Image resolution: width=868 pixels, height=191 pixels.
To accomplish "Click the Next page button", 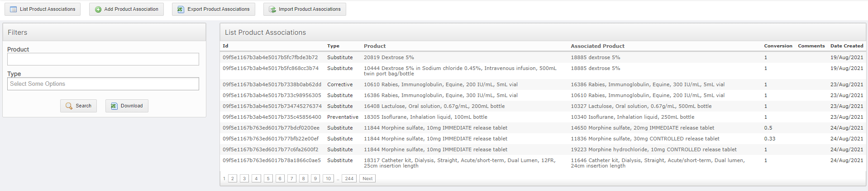I will (367, 179).
